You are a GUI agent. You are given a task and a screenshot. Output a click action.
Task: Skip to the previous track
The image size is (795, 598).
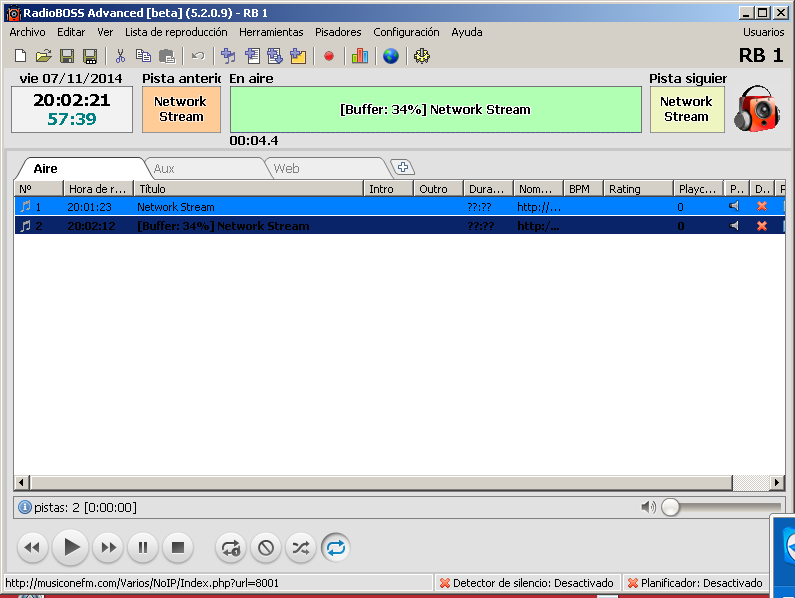pyautogui.click(x=32, y=548)
